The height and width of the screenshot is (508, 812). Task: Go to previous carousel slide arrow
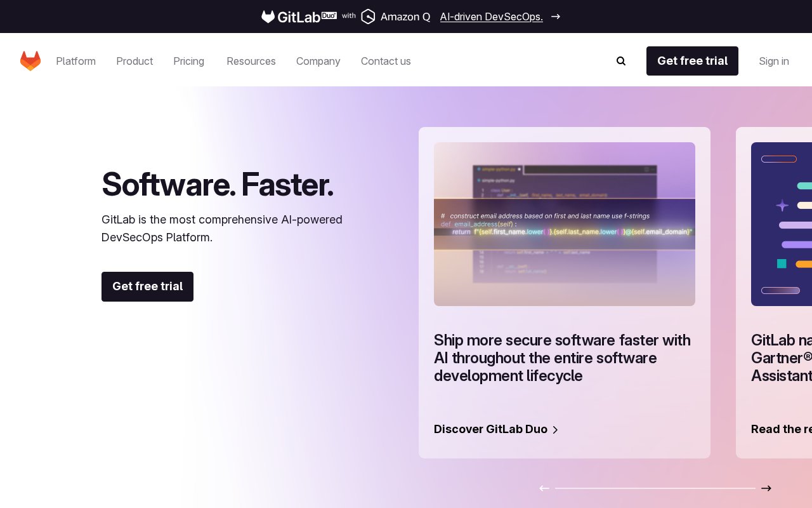544,488
